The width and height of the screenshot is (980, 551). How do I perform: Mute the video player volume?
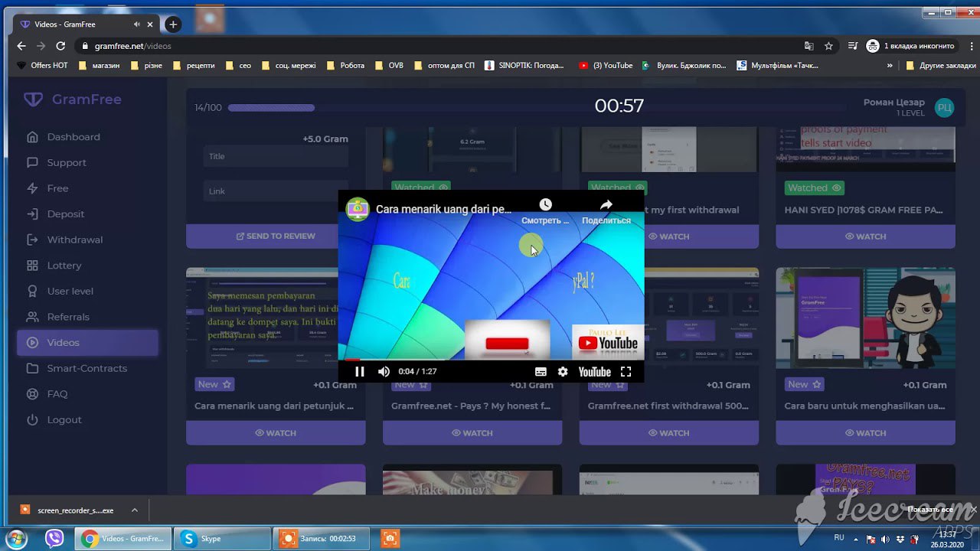(x=384, y=371)
